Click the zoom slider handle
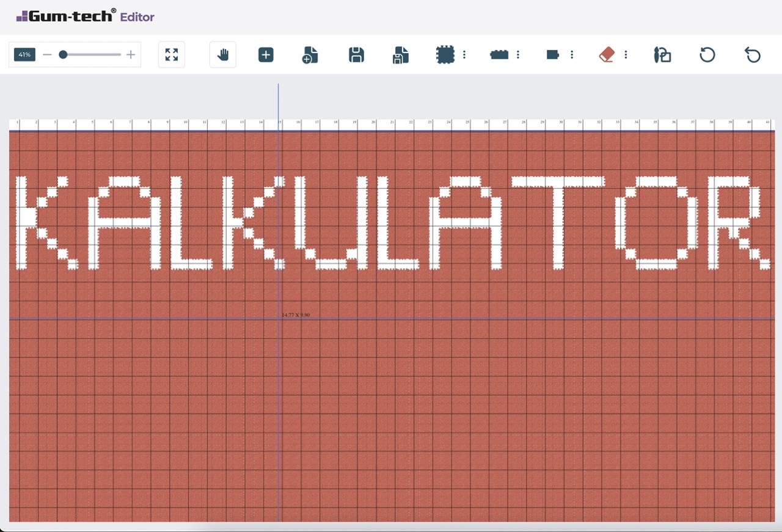 (x=63, y=55)
